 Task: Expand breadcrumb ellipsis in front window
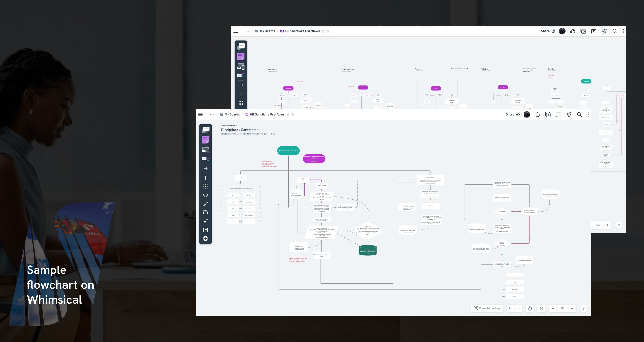(212, 114)
